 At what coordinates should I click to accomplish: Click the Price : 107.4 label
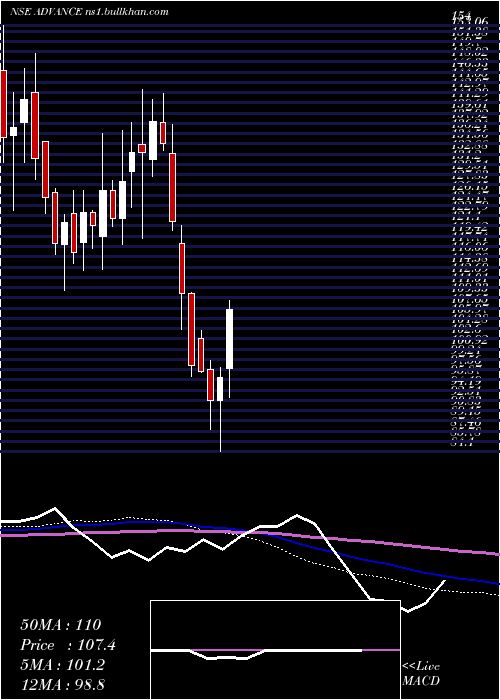[68, 645]
